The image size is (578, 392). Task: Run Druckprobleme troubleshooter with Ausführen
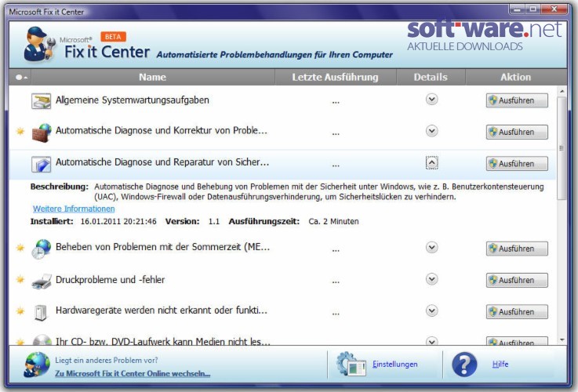(x=517, y=281)
